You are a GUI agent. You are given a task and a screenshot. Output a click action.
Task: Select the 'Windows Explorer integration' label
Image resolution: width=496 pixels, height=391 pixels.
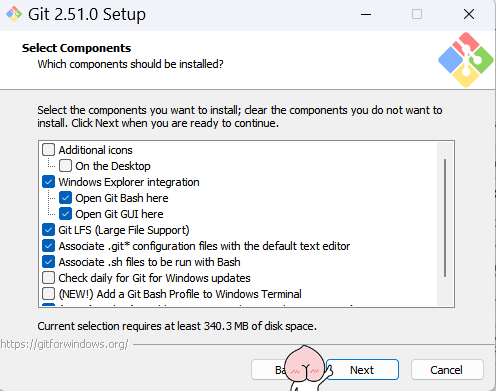129,182
